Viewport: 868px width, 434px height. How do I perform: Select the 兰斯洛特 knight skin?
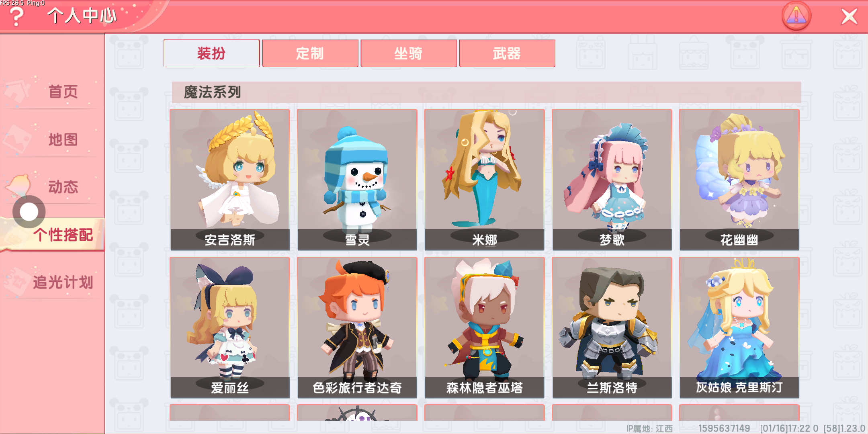[612, 328]
